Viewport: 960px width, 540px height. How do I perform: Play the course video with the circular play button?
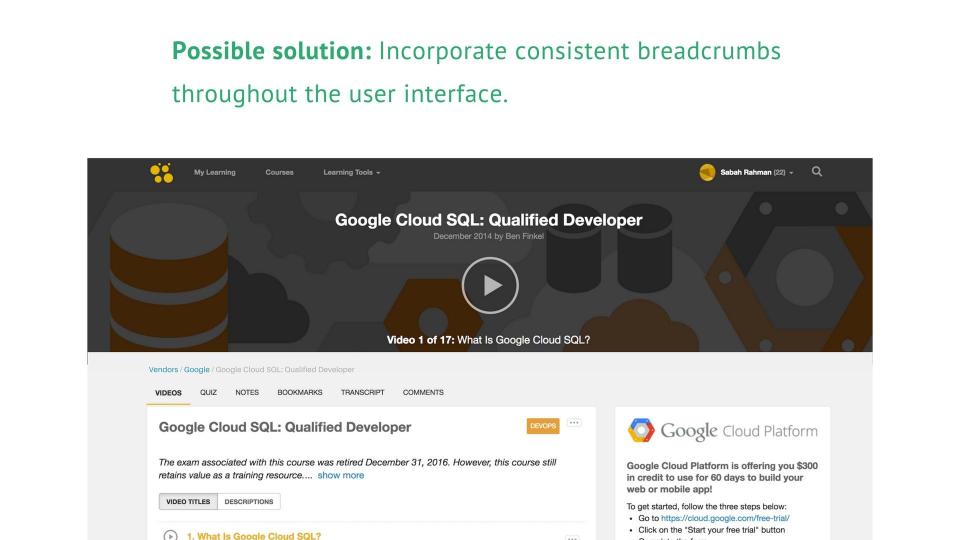(490, 285)
